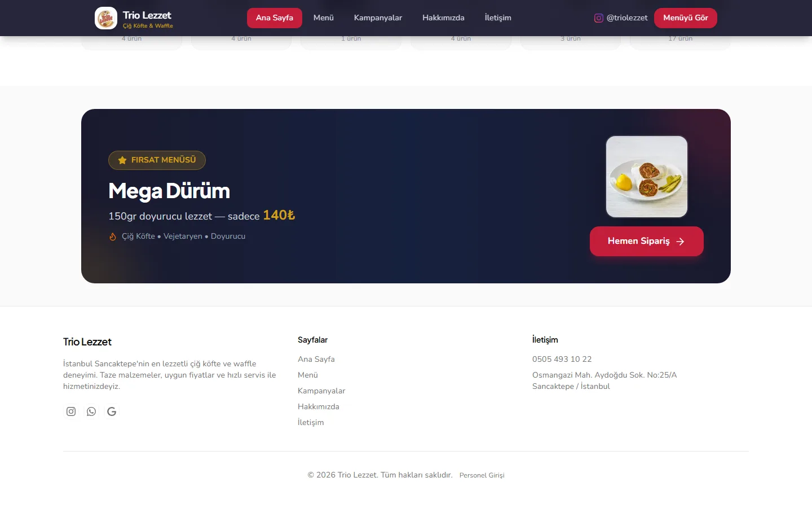Open the Mega Dürüm product photo
Image resolution: width=812 pixels, height=508 pixels.
647,177
